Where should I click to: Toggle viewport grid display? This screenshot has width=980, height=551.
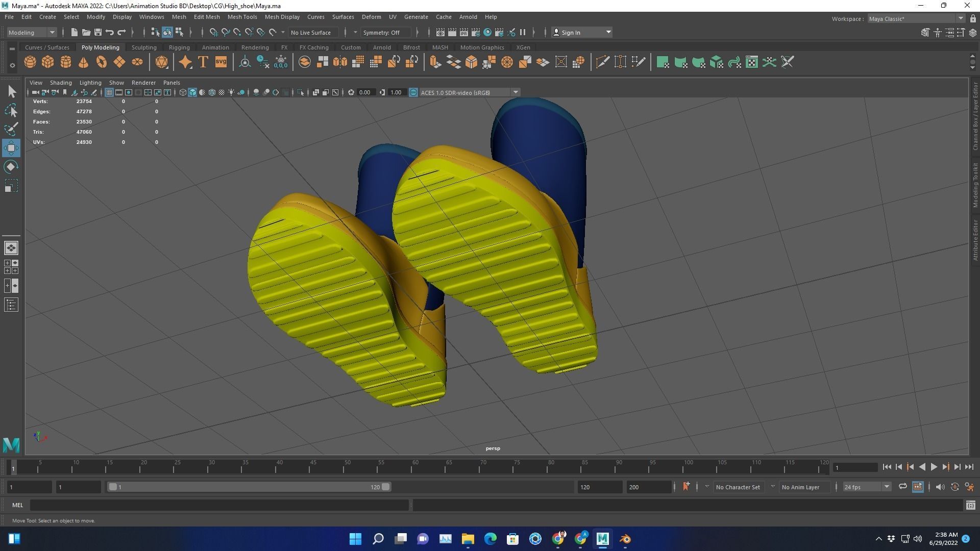click(109, 92)
